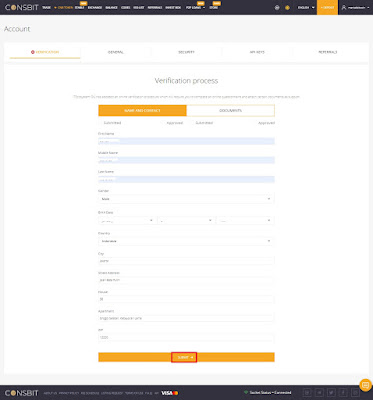
Task: Expand the P2P Loans menu
Action: [x=195, y=7]
